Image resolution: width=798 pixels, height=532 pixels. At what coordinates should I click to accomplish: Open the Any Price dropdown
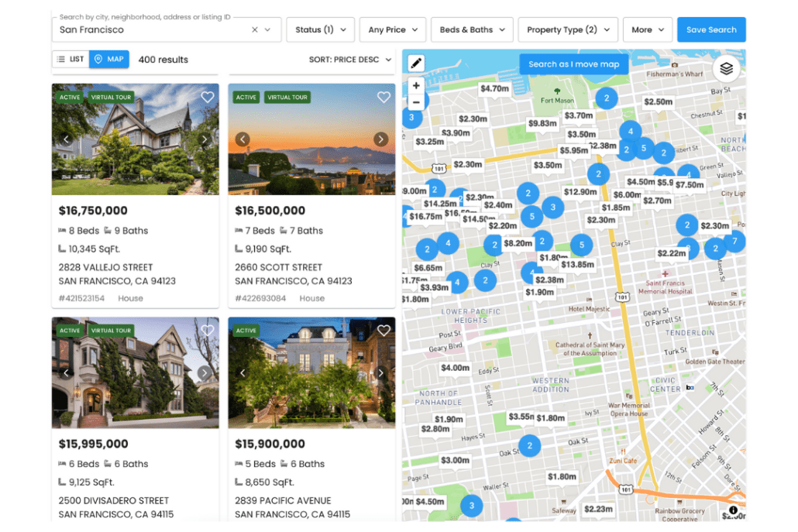(x=392, y=29)
